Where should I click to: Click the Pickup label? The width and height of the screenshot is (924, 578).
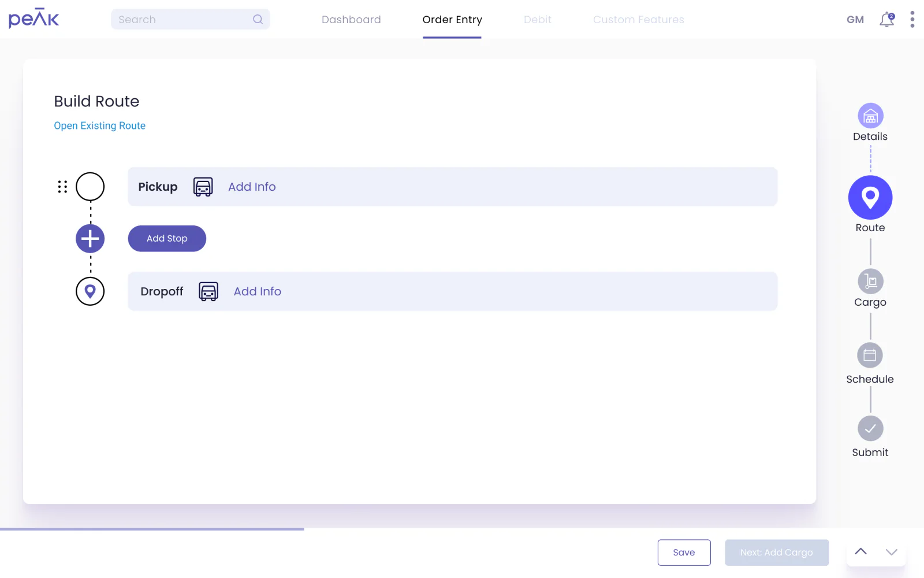(x=158, y=187)
